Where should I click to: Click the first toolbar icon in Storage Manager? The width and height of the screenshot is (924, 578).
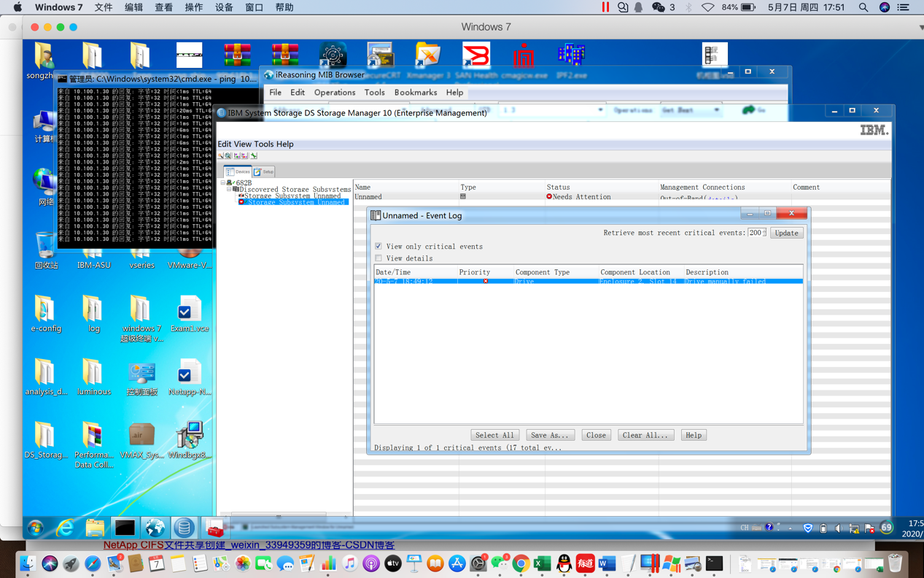click(221, 155)
